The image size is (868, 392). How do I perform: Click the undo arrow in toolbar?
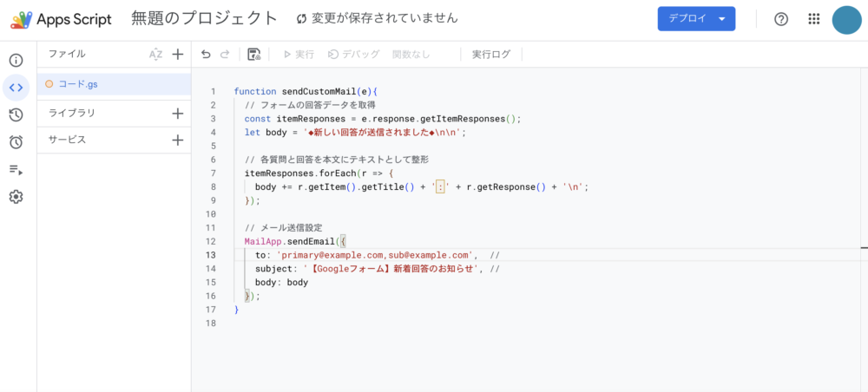click(x=206, y=54)
